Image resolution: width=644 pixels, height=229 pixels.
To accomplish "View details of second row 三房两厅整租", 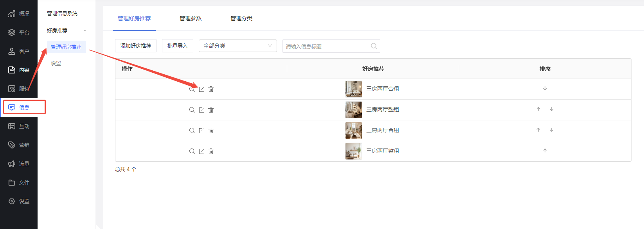I will tap(192, 110).
